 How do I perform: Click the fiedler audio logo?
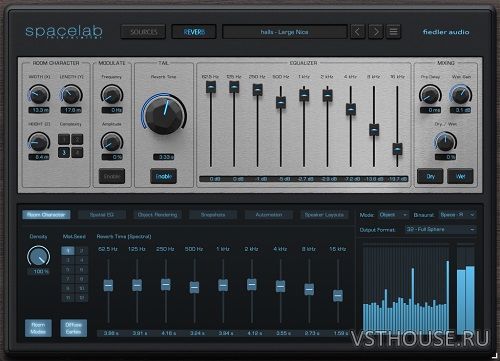(446, 32)
